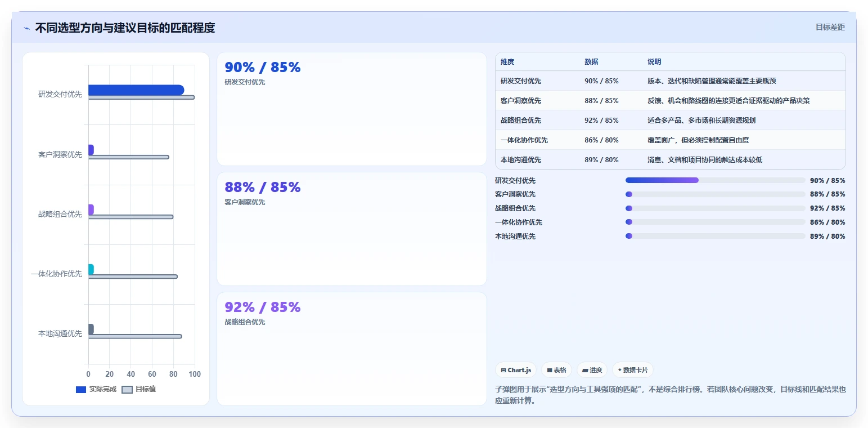The width and height of the screenshot is (868, 428).
Task: Click the 一体化协作优先 chart axis label
Action: (56, 274)
